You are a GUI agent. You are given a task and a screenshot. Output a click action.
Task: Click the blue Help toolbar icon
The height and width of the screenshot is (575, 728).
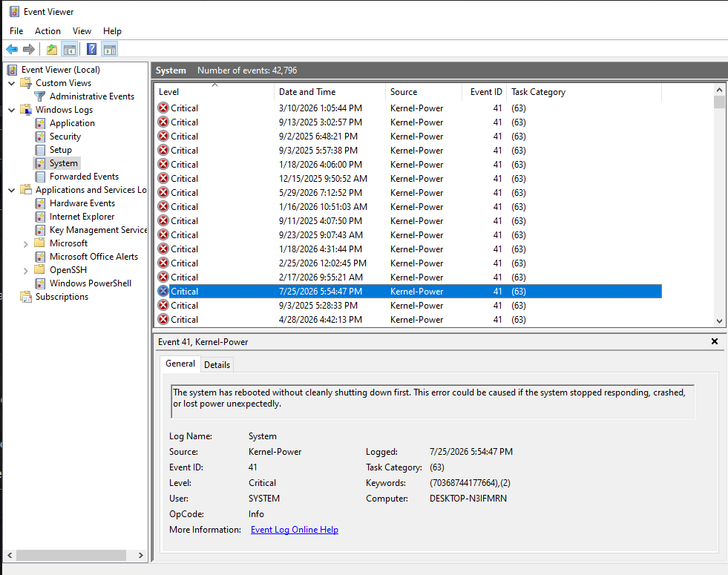coord(92,49)
